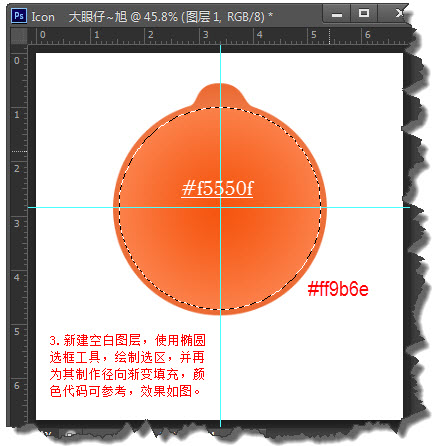Click the 'Icon' file name in title bar

click(x=43, y=17)
